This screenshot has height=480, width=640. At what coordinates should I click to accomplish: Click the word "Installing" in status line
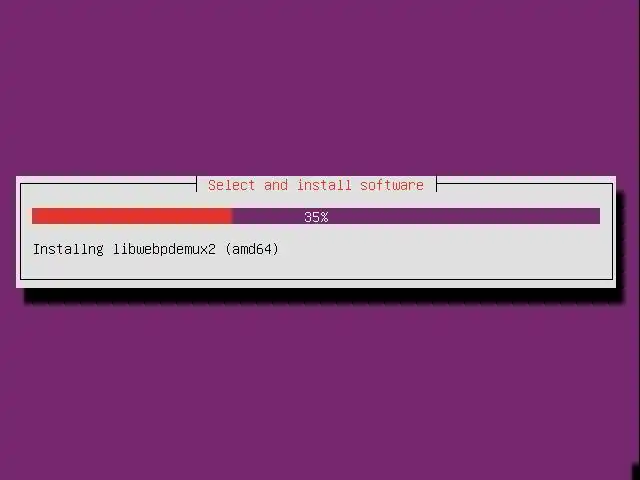pos(68,249)
